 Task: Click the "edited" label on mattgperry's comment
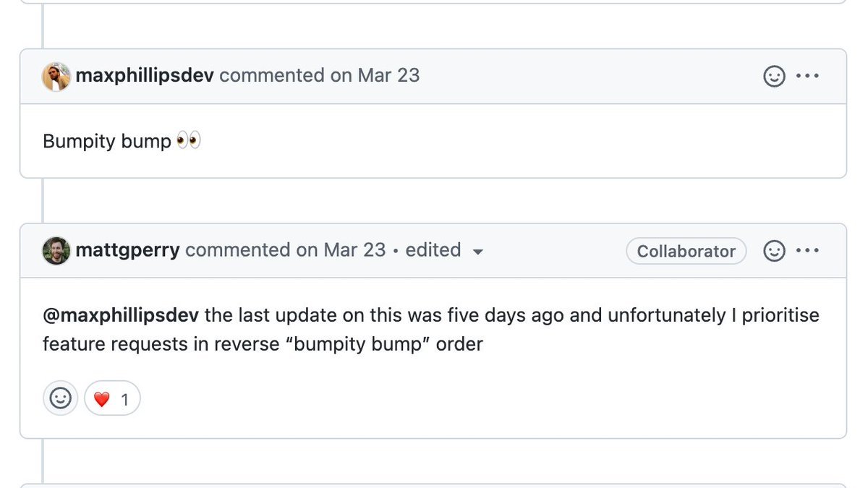433,250
